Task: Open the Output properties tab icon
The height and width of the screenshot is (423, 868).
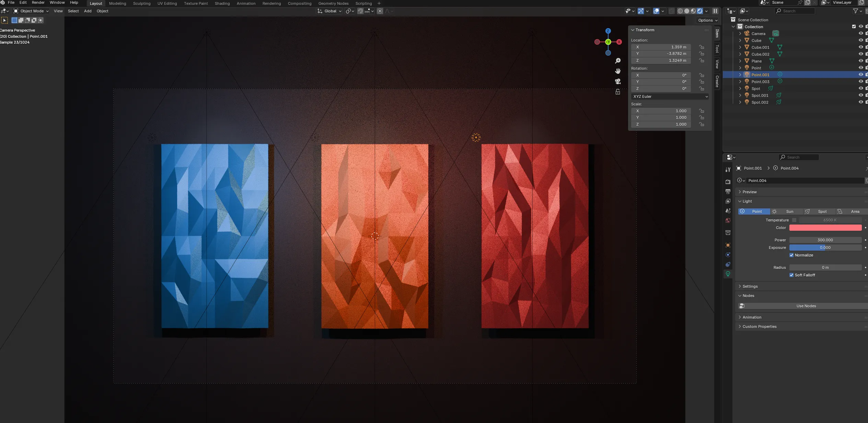Action: pyautogui.click(x=728, y=191)
